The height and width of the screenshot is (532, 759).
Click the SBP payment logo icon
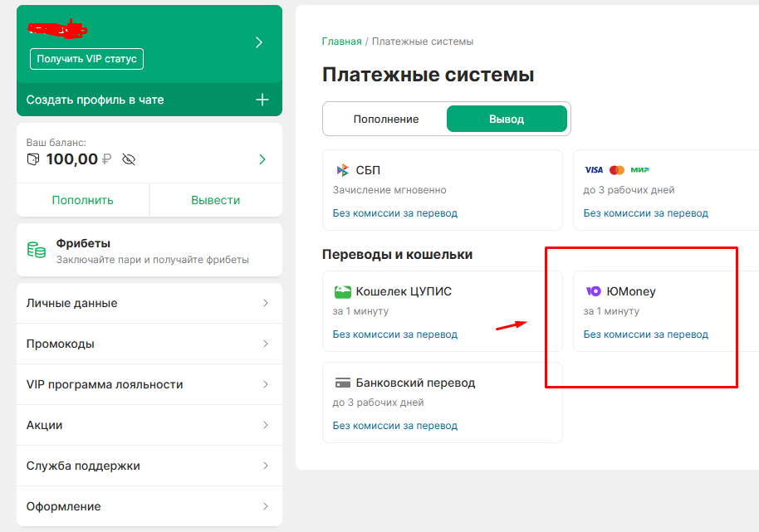[x=343, y=170]
